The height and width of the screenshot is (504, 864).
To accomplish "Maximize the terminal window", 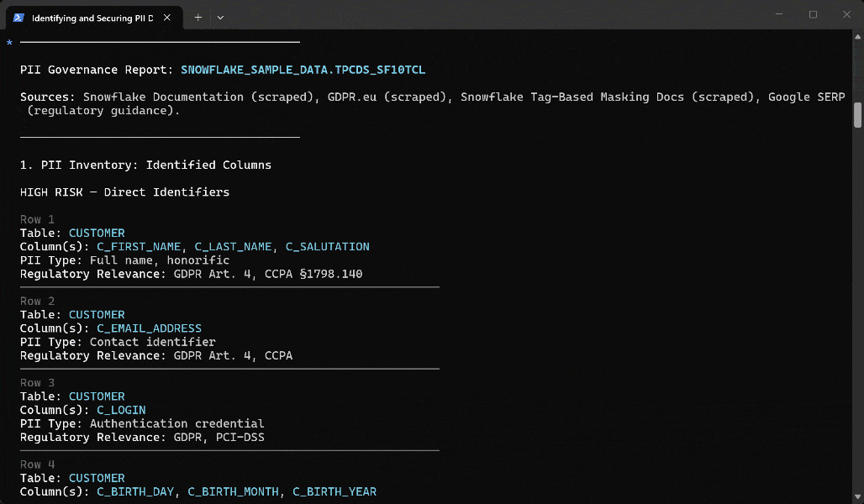I will (813, 14).
